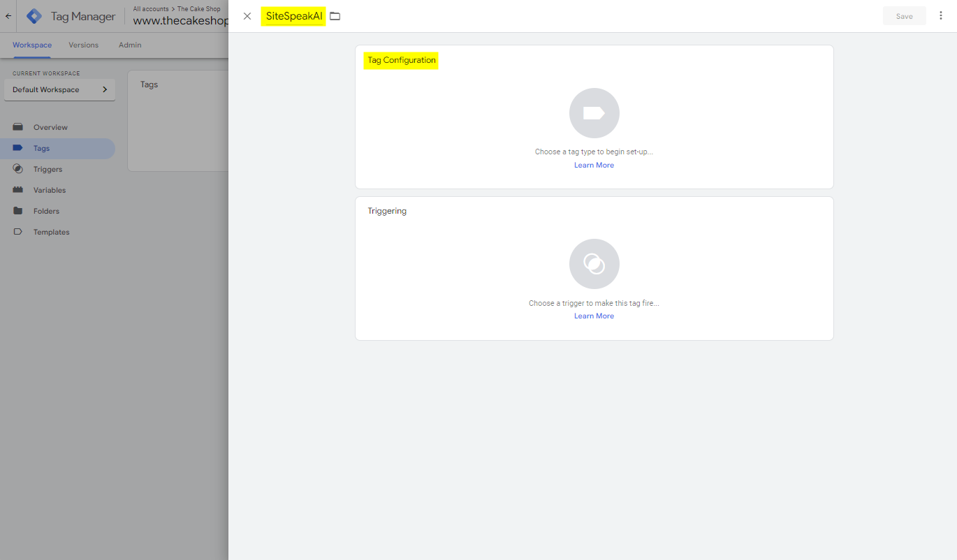Click the Triggering heading
The image size is (957, 560).
387,211
